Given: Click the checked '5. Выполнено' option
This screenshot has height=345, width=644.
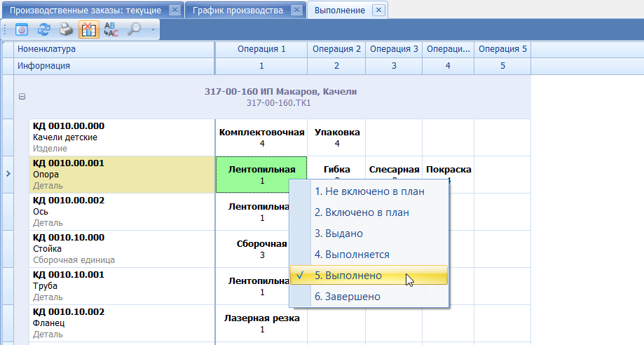Looking at the screenshot, I should [x=348, y=276].
